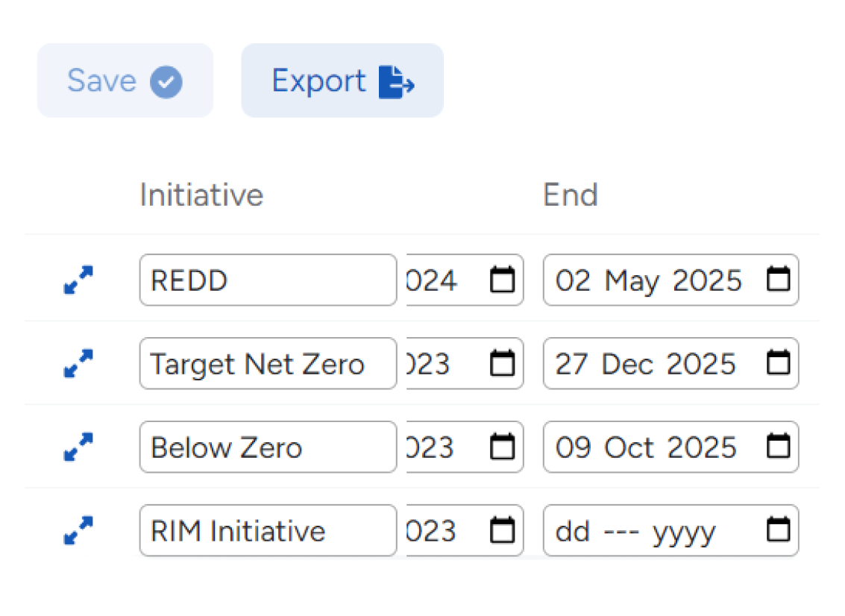845x616 pixels.
Task: Select the RIM Initiative name field
Action: point(268,531)
